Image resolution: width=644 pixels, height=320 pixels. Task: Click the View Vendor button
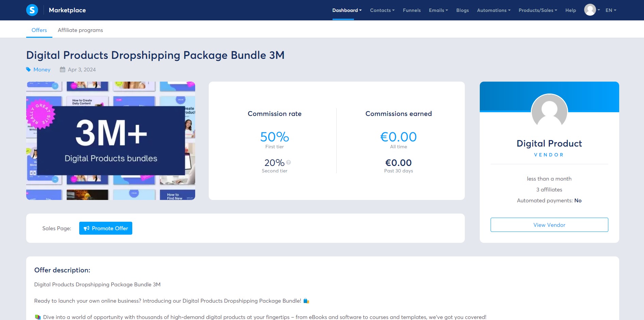pyautogui.click(x=549, y=225)
